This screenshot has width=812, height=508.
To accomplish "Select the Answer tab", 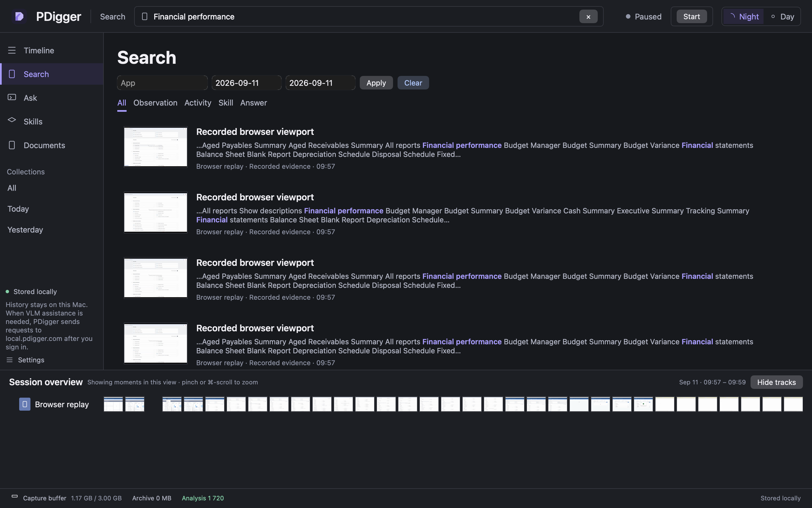I will point(254,103).
